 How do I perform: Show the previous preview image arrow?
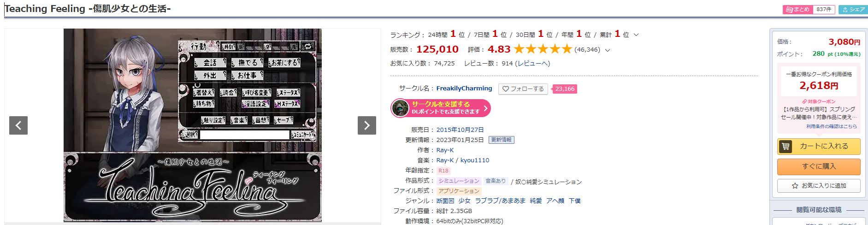[x=18, y=125]
